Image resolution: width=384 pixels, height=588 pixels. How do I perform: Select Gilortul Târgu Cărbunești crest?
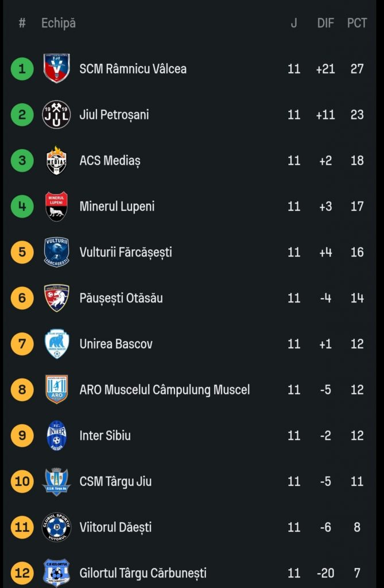coord(56,572)
